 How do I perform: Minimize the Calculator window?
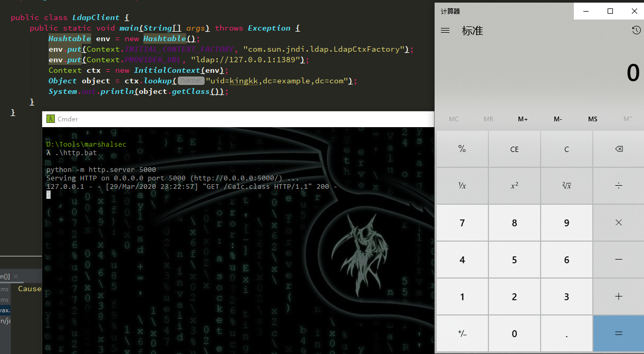[x=585, y=11]
